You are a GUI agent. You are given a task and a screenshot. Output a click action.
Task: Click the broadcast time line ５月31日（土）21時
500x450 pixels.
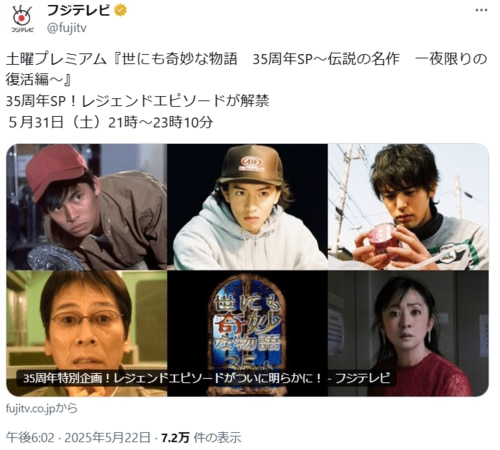(110, 122)
